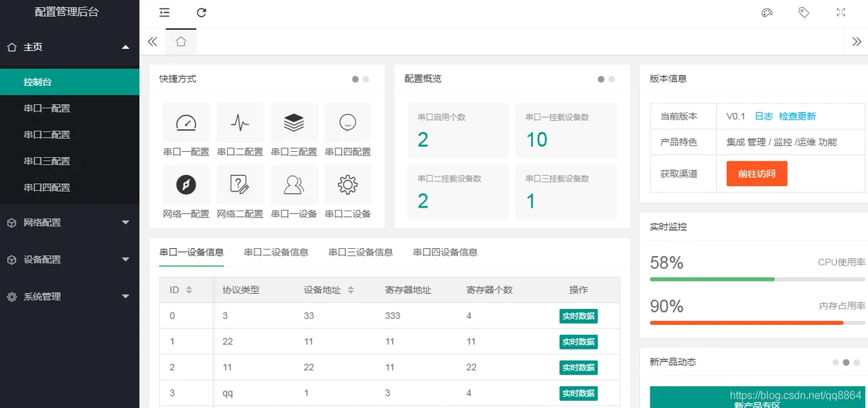
Task: Select second carousel dot in 配置概览
Action: 612,80
